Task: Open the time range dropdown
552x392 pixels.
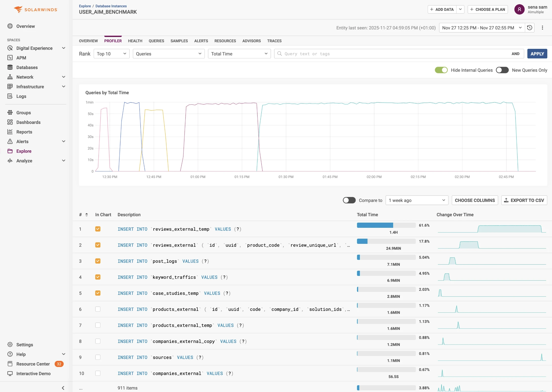Action: point(482,28)
